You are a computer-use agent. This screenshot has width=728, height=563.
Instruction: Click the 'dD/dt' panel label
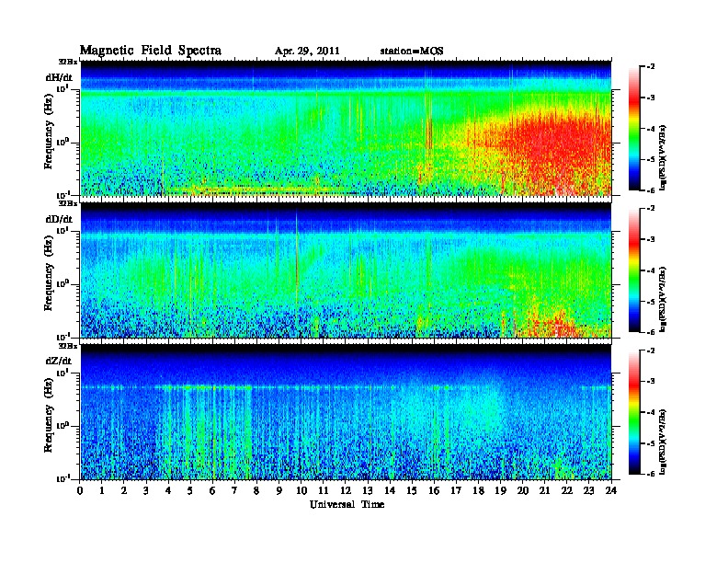pos(59,219)
